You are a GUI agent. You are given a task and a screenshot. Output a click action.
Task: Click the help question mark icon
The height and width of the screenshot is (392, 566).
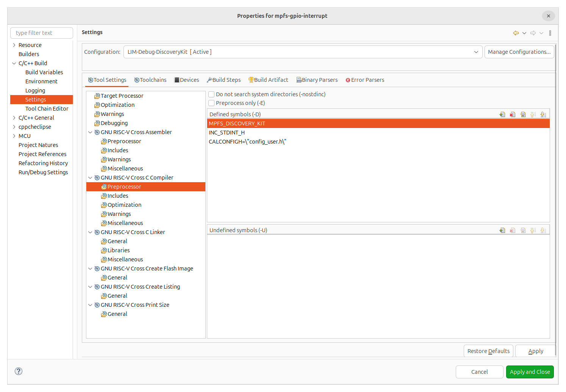(18, 371)
